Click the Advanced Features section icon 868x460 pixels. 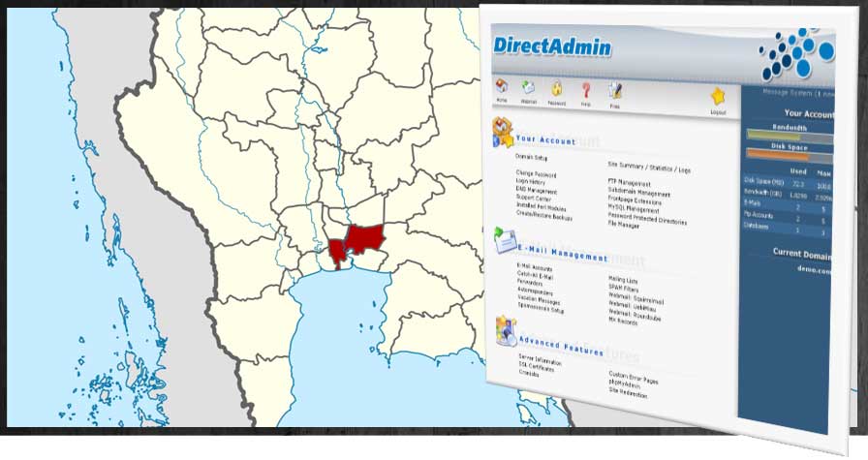pos(505,331)
